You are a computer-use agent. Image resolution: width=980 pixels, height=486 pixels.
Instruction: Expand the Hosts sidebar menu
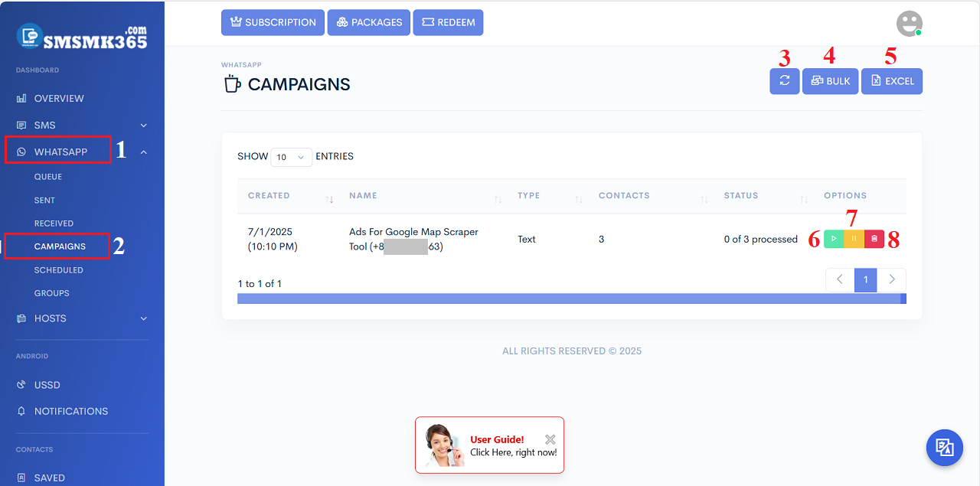coord(82,318)
